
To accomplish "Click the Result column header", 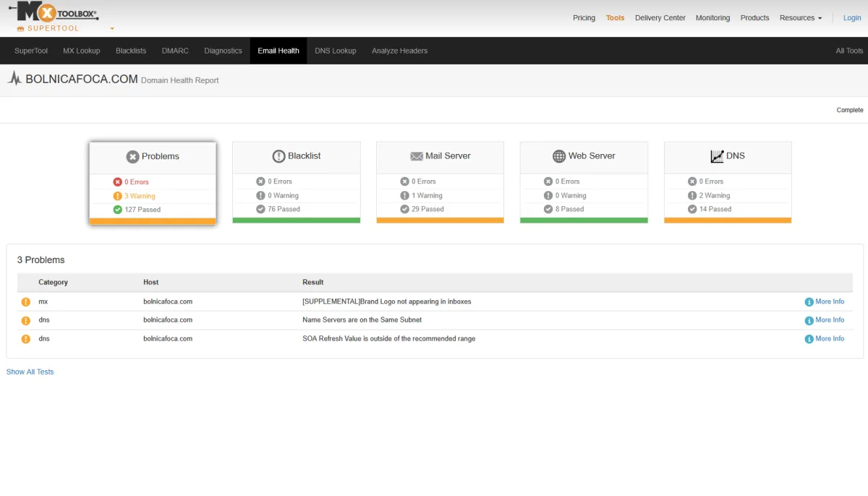I will (x=313, y=282).
